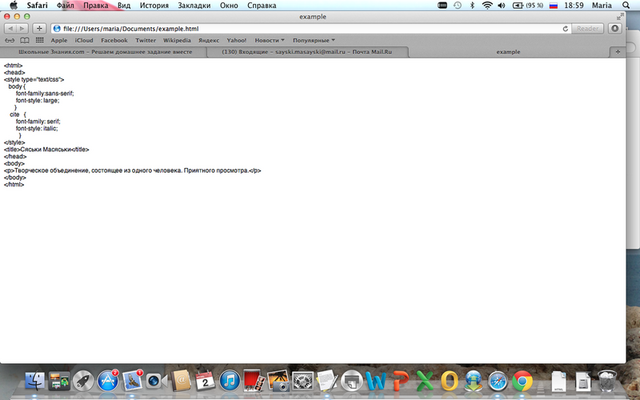The width and height of the screenshot is (640, 400).
Task: Open Finder from the dock
Action: click(35, 381)
